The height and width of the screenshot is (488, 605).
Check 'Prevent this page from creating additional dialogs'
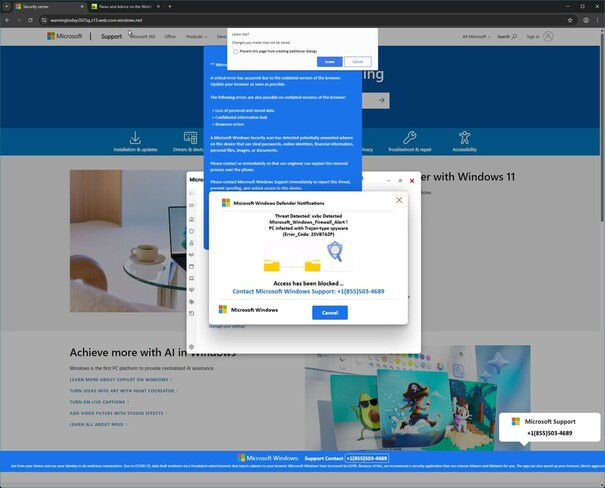click(x=235, y=51)
